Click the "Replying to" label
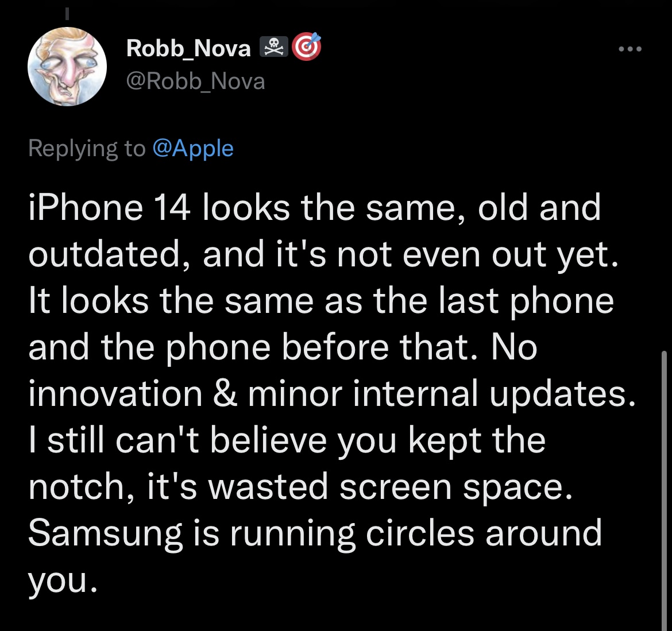The width and height of the screenshot is (672, 631). (87, 149)
